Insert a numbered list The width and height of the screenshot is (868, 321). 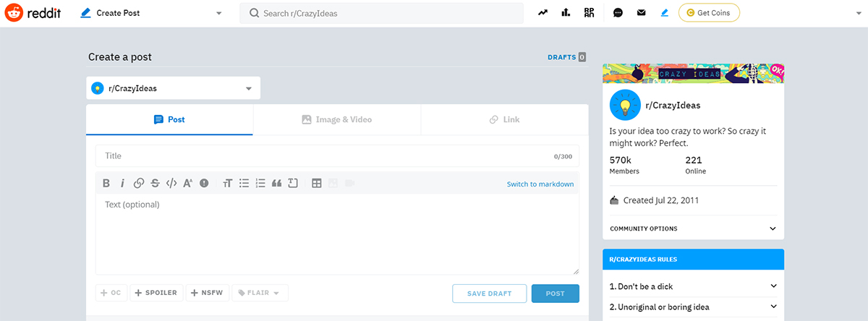point(260,184)
